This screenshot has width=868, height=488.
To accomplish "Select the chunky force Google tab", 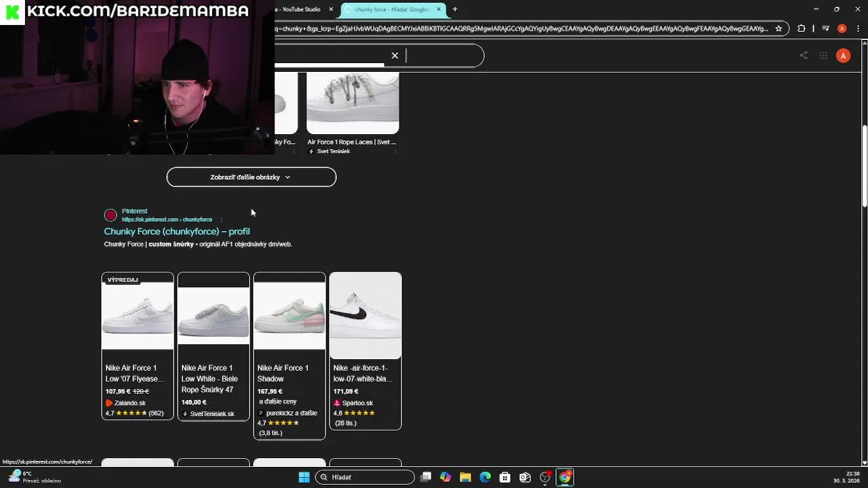I will [393, 9].
